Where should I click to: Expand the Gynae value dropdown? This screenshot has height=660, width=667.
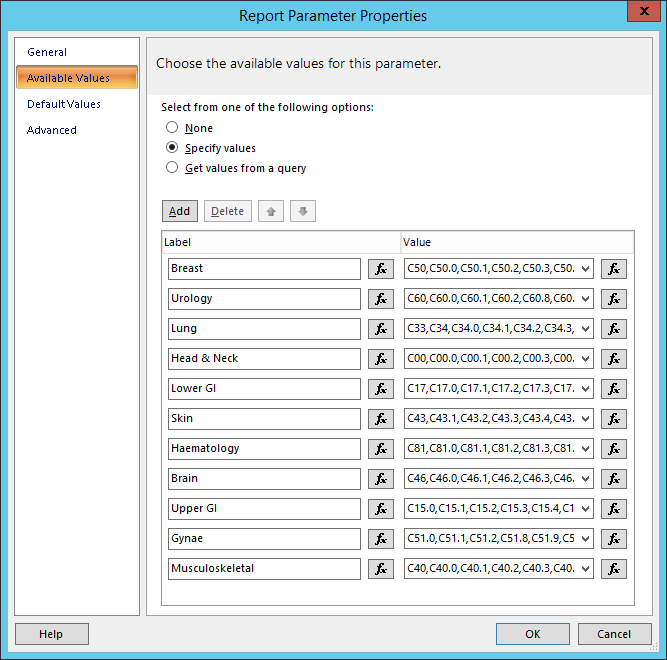(x=585, y=539)
